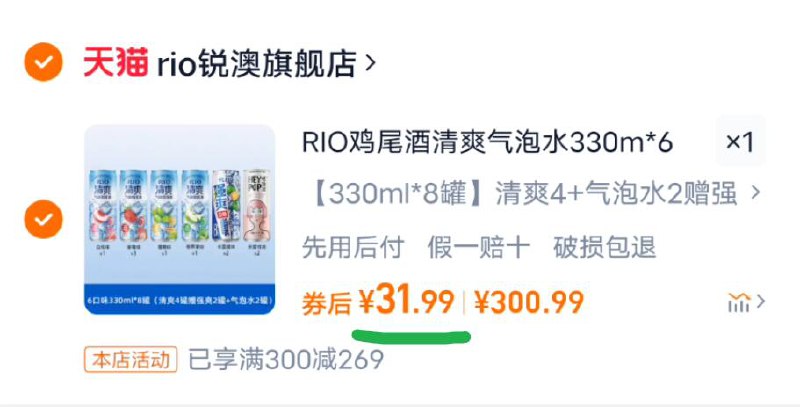Click the blue caption banner on product image
The height and width of the screenshot is (407, 800).
tap(180, 299)
